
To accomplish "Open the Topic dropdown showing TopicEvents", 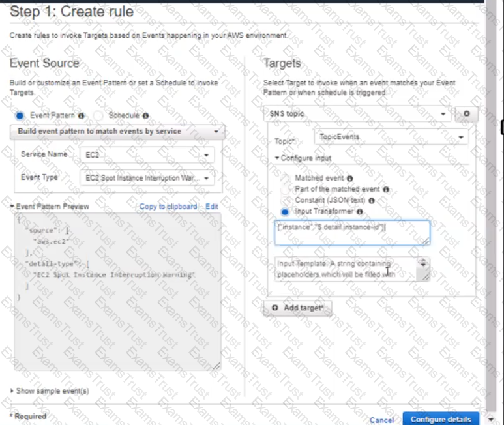I will 391,138.
